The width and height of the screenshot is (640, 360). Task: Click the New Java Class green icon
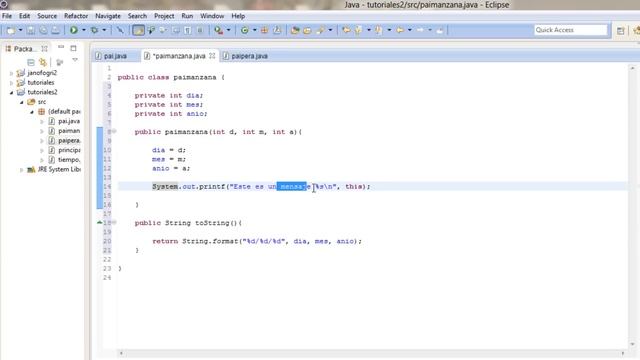(x=244, y=30)
